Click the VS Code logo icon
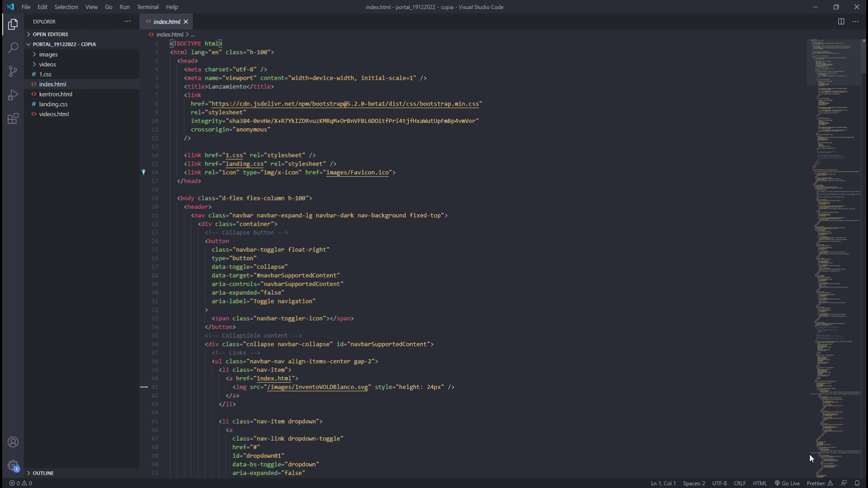This screenshot has width=868, height=488. coord(10,7)
